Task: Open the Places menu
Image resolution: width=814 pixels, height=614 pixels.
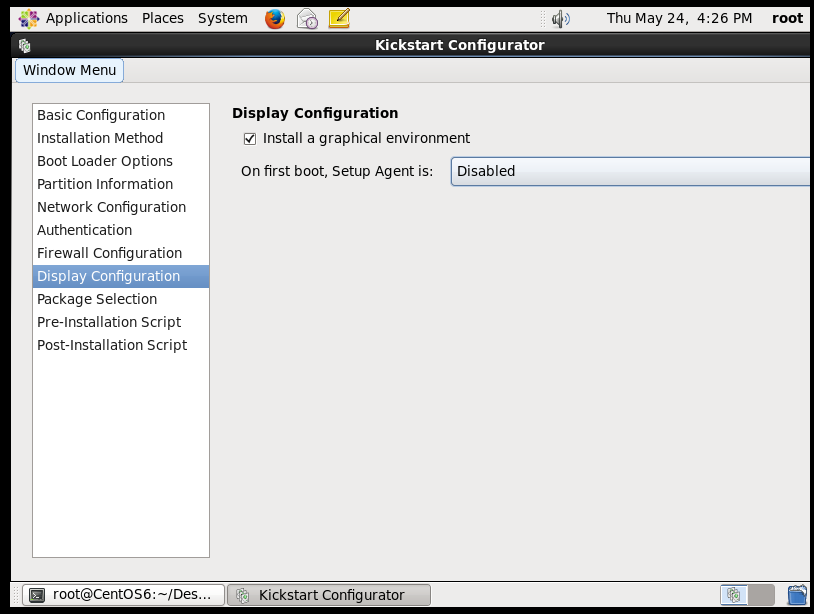Action: [x=163, y=18]
